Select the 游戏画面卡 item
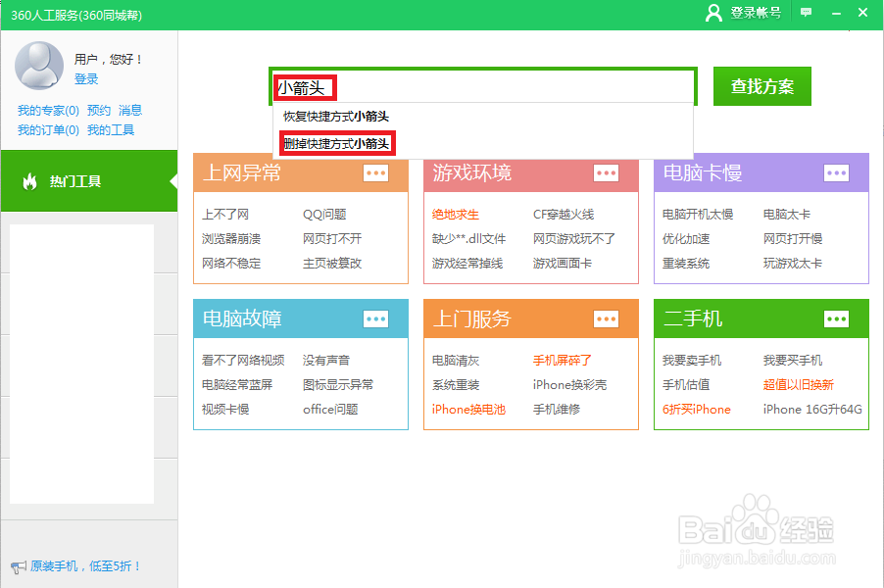The height and width of the screenshot is (588, 884). point(563,264)
